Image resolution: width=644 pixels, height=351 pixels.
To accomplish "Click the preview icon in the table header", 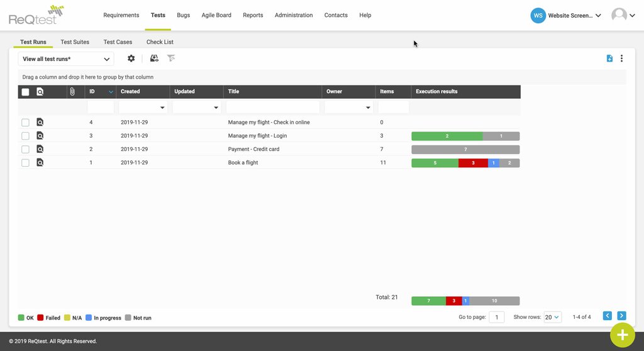I will click(40, 92).
